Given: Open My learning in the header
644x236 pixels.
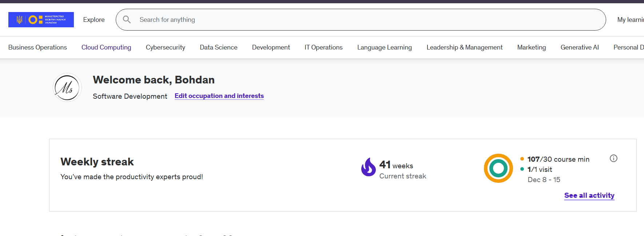Looking at the screenshot, I should (630, 20).
